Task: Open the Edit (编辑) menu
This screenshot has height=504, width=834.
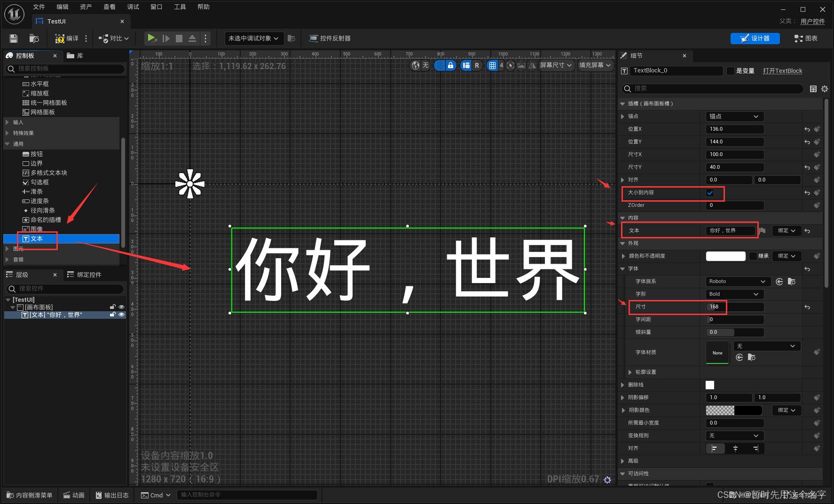Action: point(63,7)
